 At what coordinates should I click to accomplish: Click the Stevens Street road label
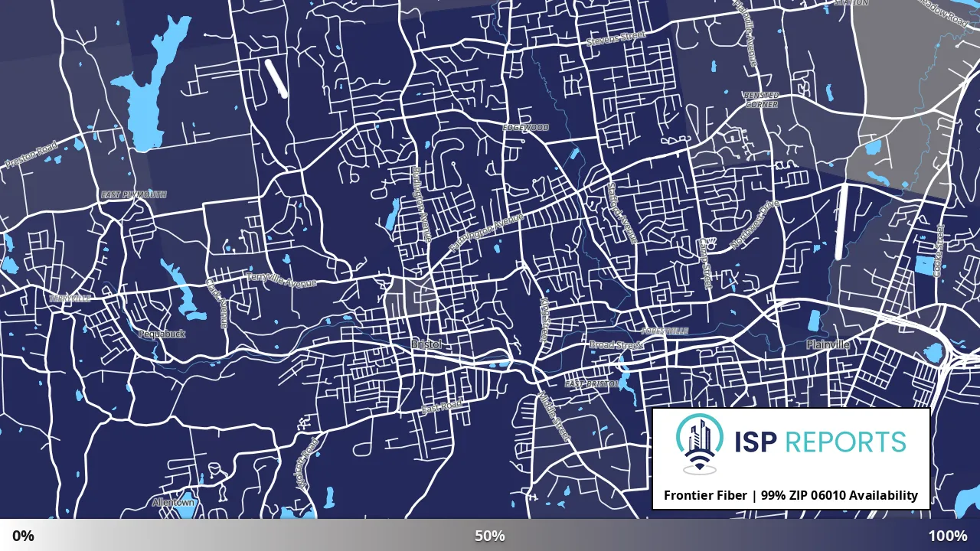616,37
